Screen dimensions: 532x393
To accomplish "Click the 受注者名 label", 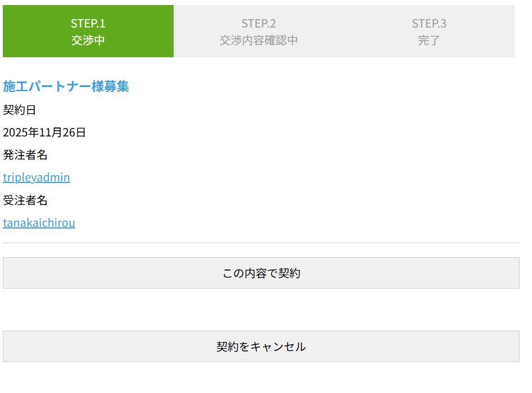I will [25, 200].
